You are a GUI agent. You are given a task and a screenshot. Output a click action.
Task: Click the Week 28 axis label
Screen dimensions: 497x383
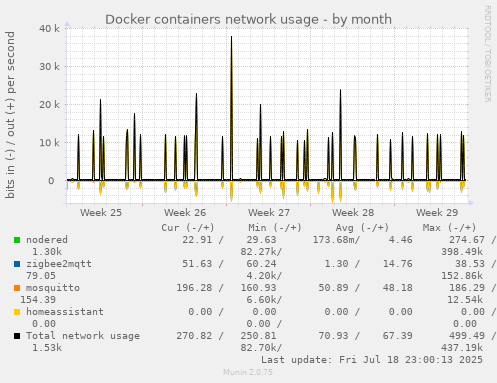pyautogui.click(x=353, y=213)
